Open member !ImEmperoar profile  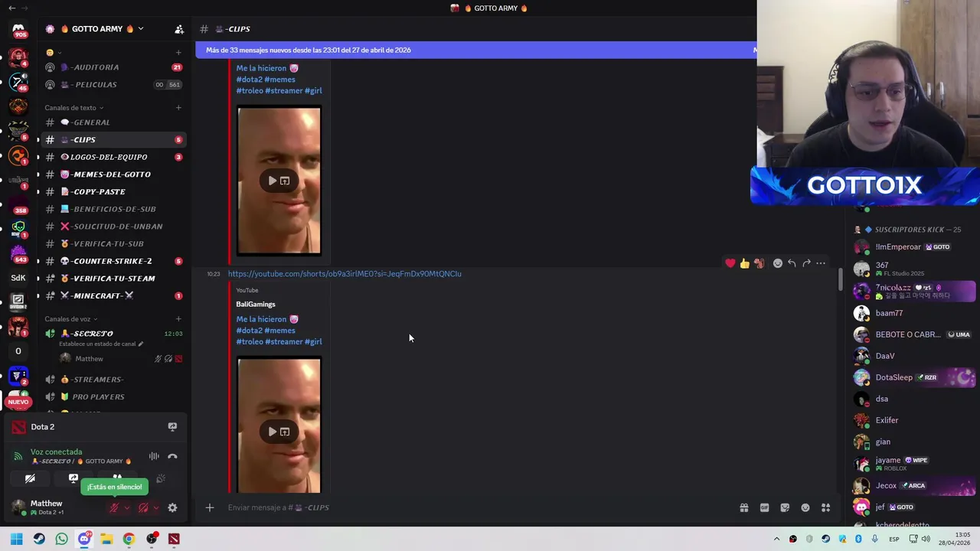pos(914,247)
